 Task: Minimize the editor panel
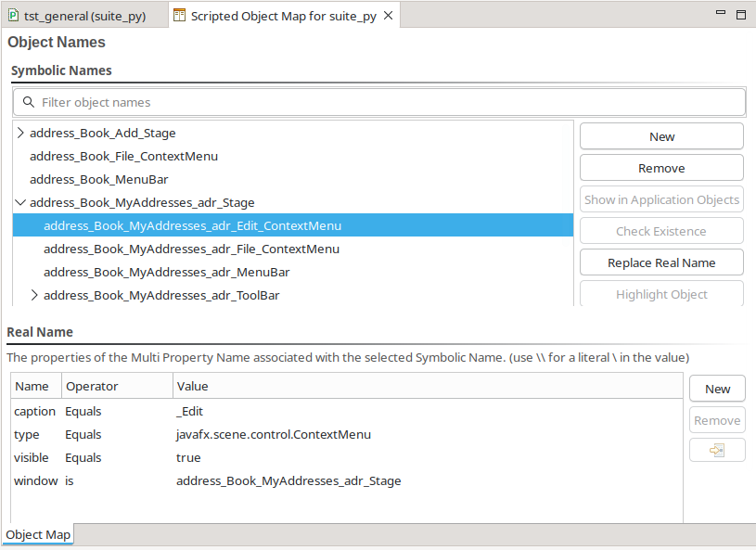pos(720,15)
